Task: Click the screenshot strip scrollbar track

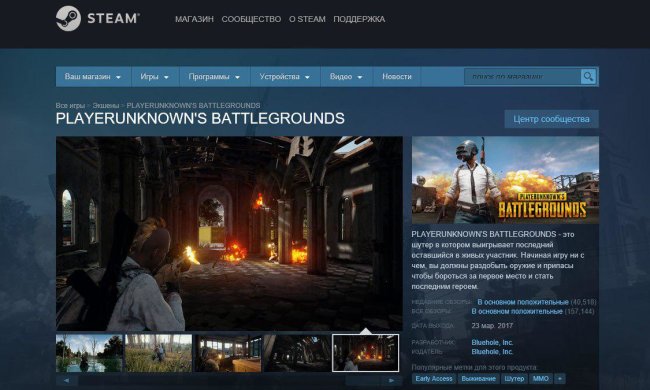Action: 229,380
